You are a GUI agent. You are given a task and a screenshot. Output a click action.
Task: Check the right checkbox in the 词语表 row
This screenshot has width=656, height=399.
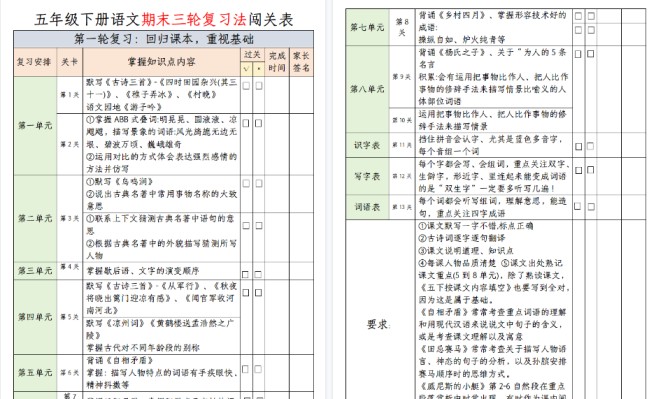(591, 207)
